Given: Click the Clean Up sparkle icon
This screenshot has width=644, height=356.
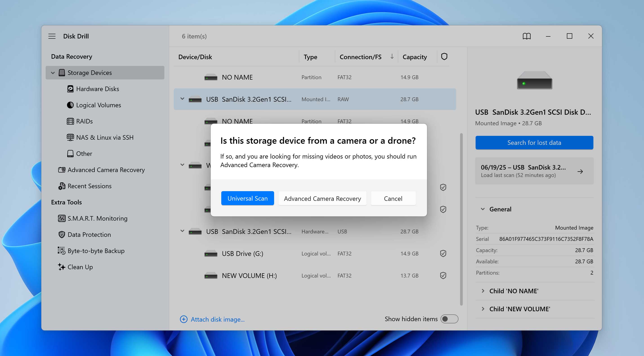Looking at the screenshot, I should pyautogui.click(x=62, y=267).
